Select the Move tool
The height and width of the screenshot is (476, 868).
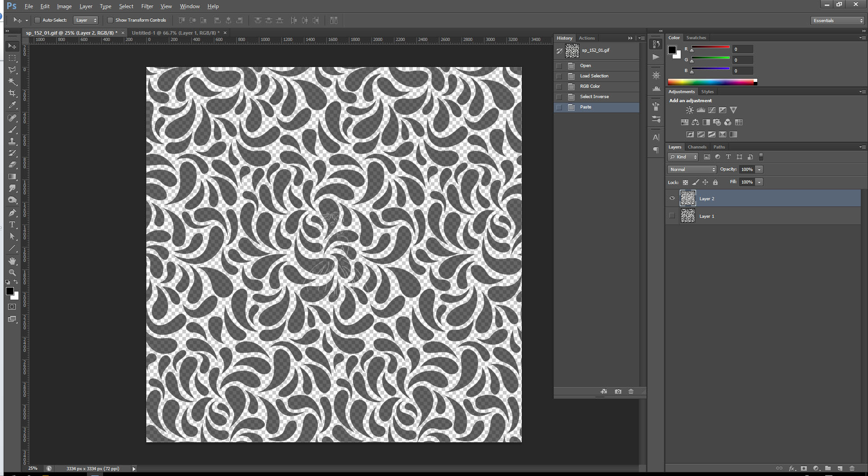12,46
